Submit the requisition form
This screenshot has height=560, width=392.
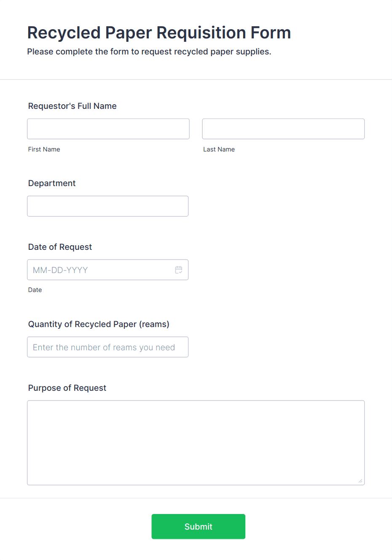(x=199, y=526)
